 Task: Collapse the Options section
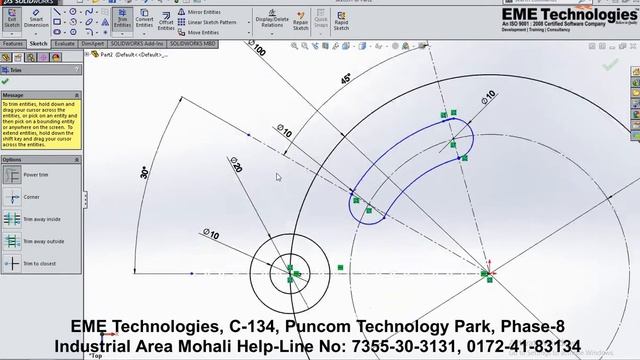coord(77,160)
